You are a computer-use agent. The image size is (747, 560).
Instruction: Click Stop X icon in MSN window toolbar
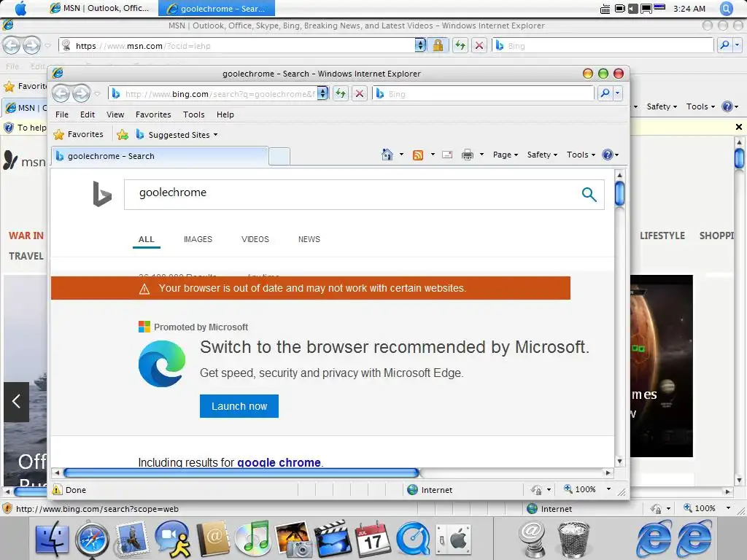pos(479,46)
